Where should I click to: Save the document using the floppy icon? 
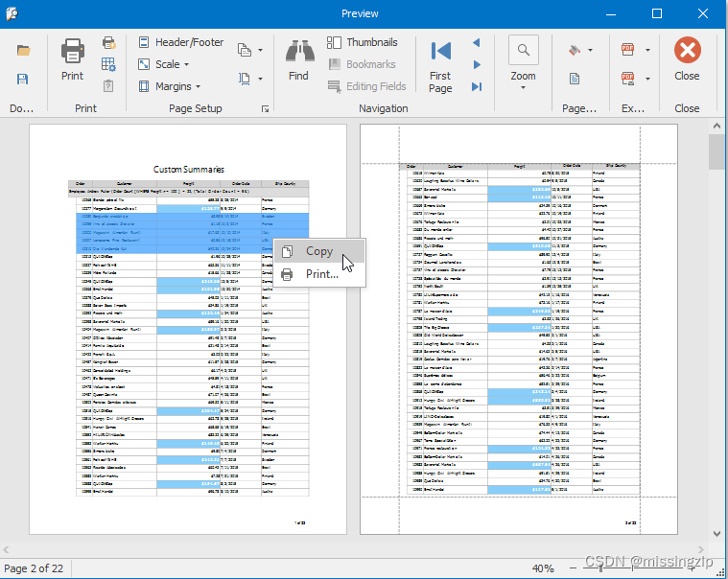point(22,80)
